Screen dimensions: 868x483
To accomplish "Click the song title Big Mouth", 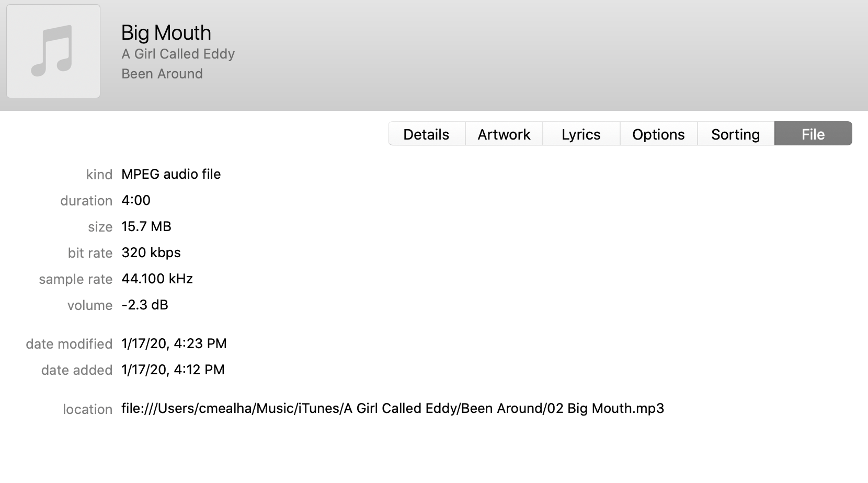I will click(166, 33).
